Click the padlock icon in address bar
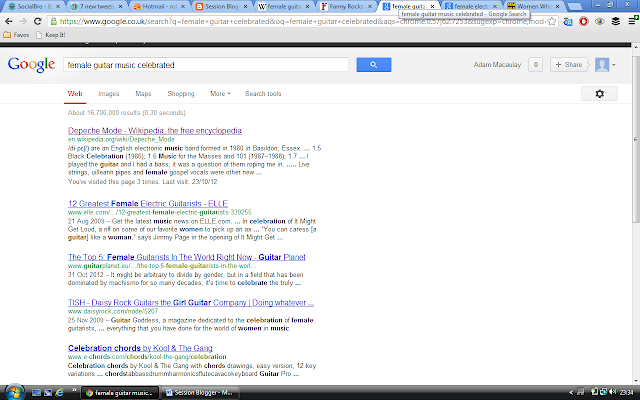Image resolution: width=640 pixels, height=400 pixels. (x=53, y=21)
